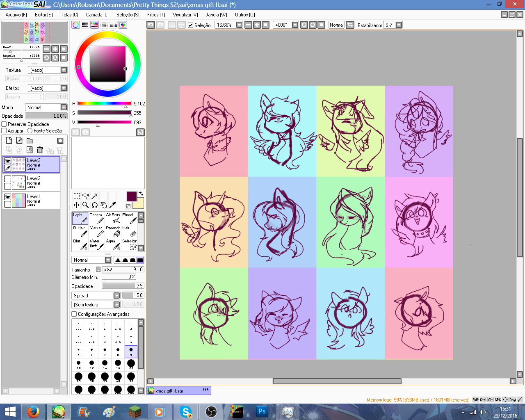Choose the Blur brush tool
Viewport: 525px width, 420px height.
tap(80, 244)
